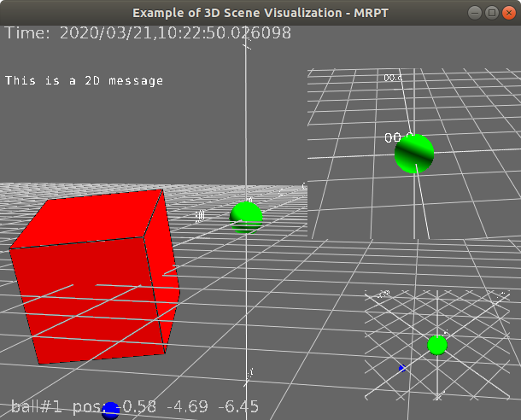
Task: Click the Time timestamp text overlay
Action: click(149, 34)
